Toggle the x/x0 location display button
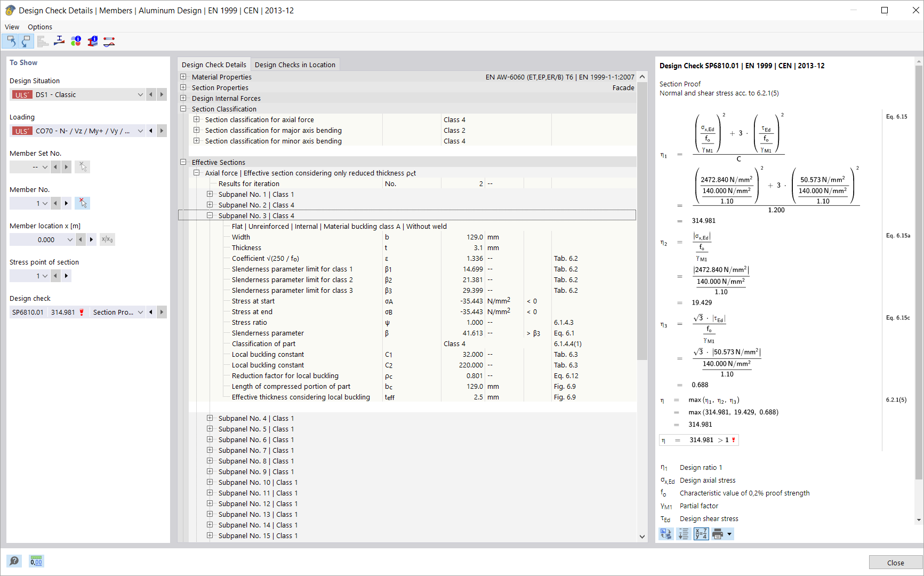924x576 pixels. point(107,239)
